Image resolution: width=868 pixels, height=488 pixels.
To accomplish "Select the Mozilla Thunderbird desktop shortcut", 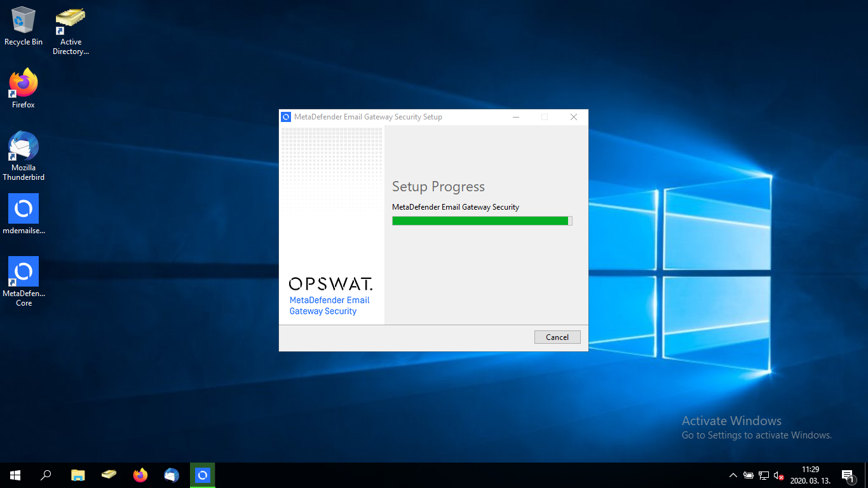I will tap(24, 147).
